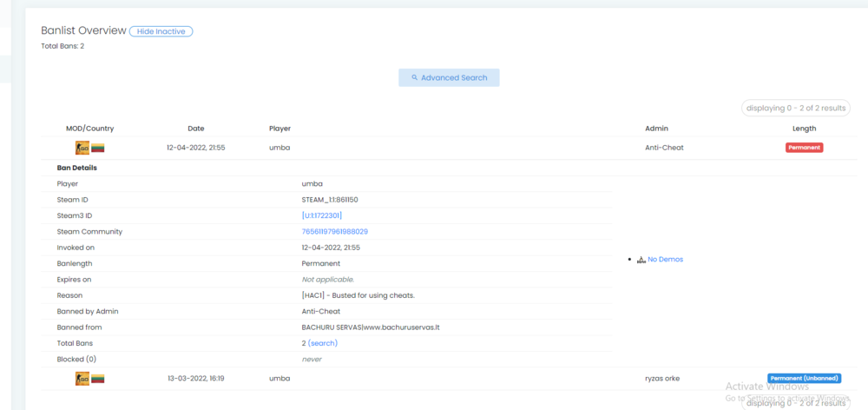Viewport: 868px width, 410px height.
Task: Open the Steam Community profile link
Action: 334,232
